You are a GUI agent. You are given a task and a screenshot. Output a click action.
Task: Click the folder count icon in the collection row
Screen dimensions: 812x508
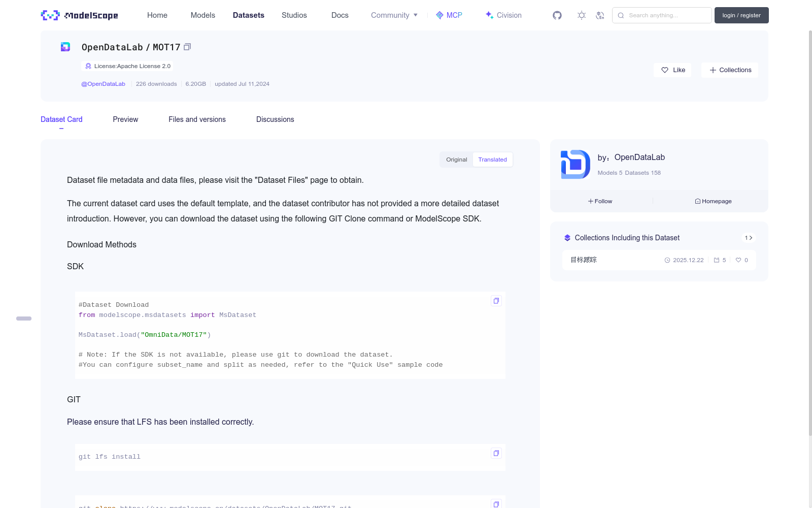(x=717, y=260)
